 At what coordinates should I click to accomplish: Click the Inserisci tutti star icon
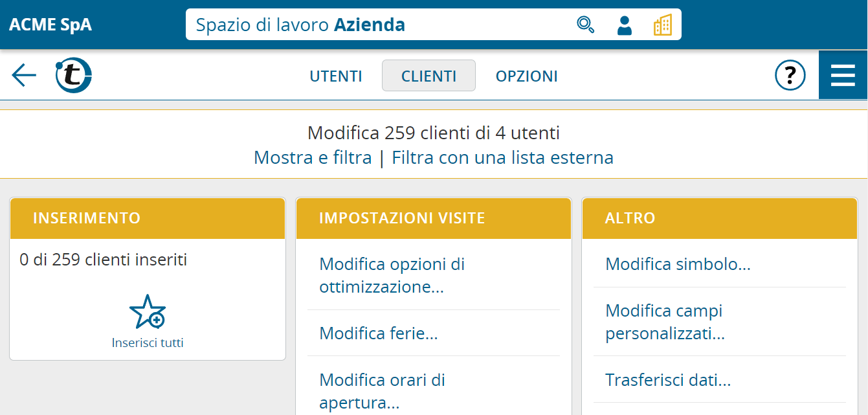click(148, 312)
